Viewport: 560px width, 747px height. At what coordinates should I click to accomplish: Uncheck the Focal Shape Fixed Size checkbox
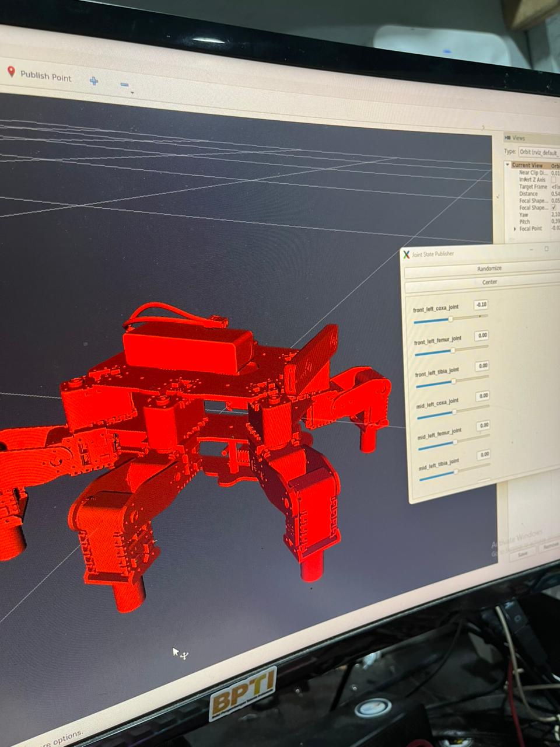(554, 207)
